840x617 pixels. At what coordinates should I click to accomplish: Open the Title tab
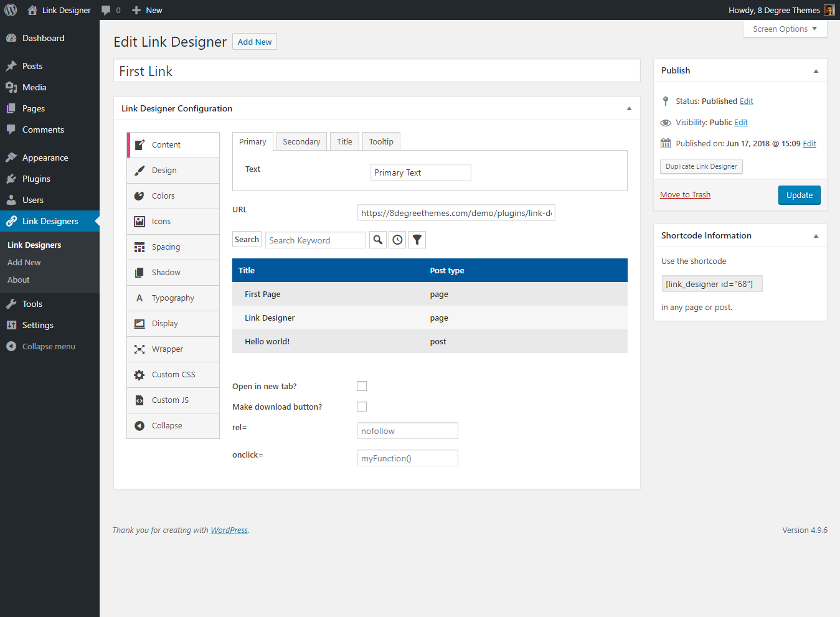[x=344, y=141]
